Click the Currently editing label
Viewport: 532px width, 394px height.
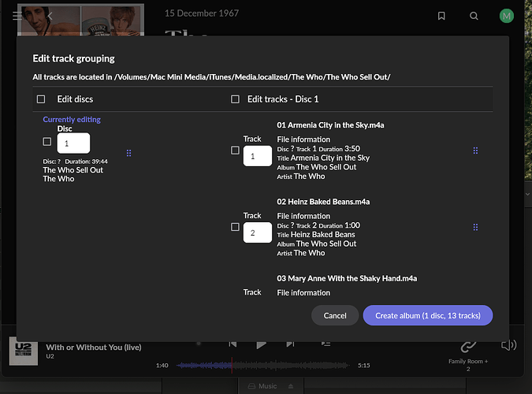coord(72,120)
